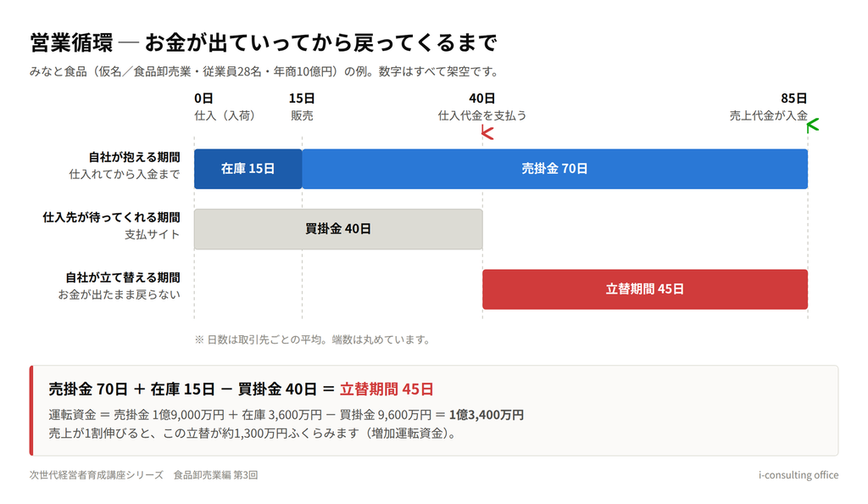868x504 pixels.
Task: Select the red 立替期間 45日 bar
Action: click(645, 289)
